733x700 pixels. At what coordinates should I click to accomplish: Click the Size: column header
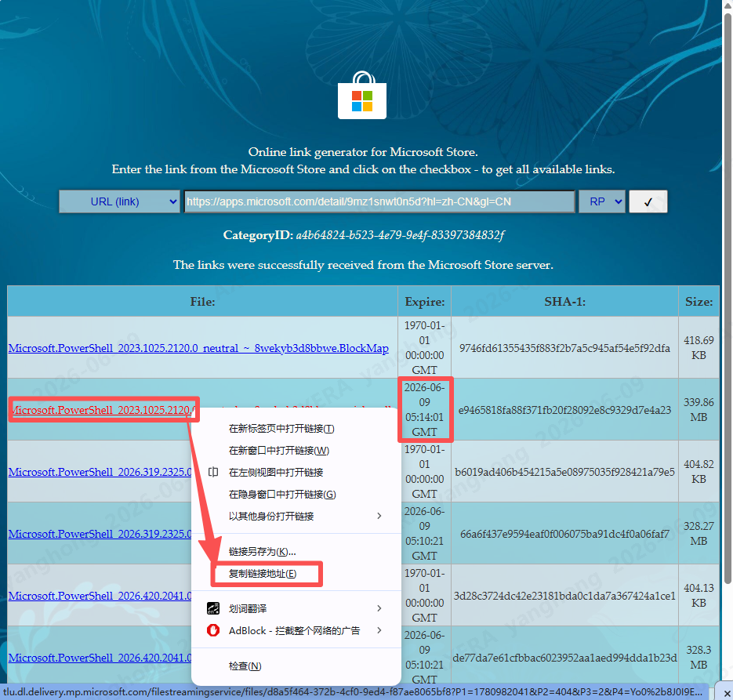pyautogui.click(x=699, y=302)
